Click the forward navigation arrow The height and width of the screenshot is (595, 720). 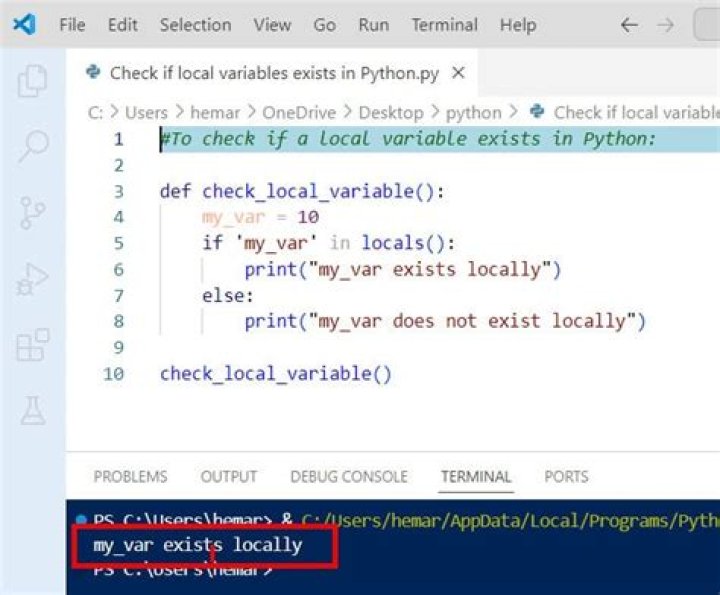(x=665, y=25)
